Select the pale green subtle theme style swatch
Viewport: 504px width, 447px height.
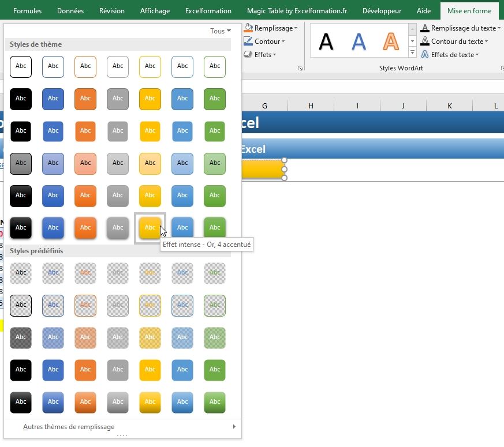tap(215, 163)
